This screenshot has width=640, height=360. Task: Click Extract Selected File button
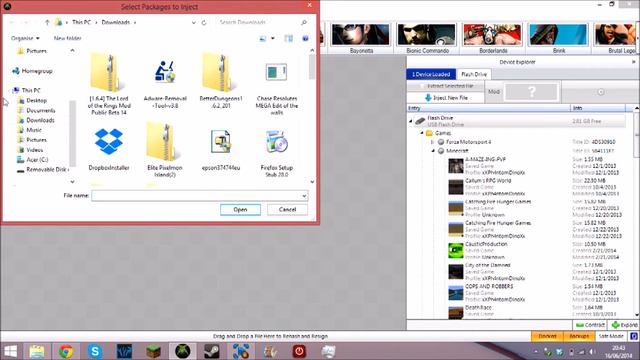(446, 86)
